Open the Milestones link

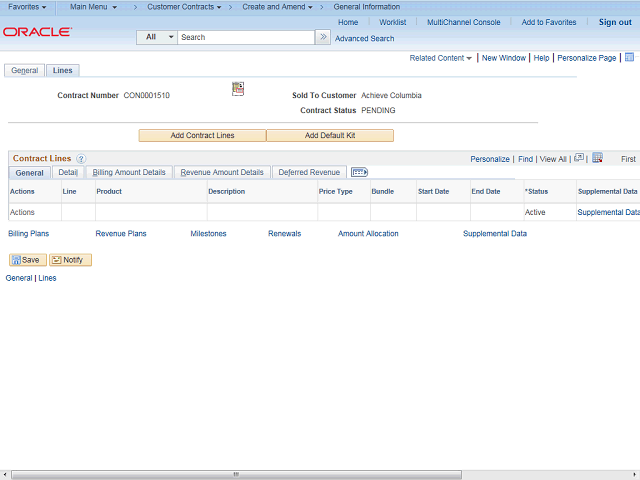click(x=208, y=233)
